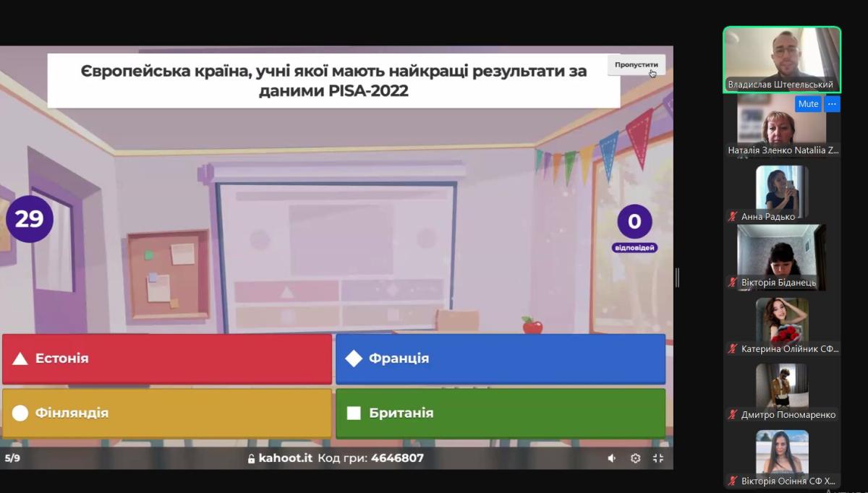
Task: Click the game code 4646807
Action: [397, 458]
